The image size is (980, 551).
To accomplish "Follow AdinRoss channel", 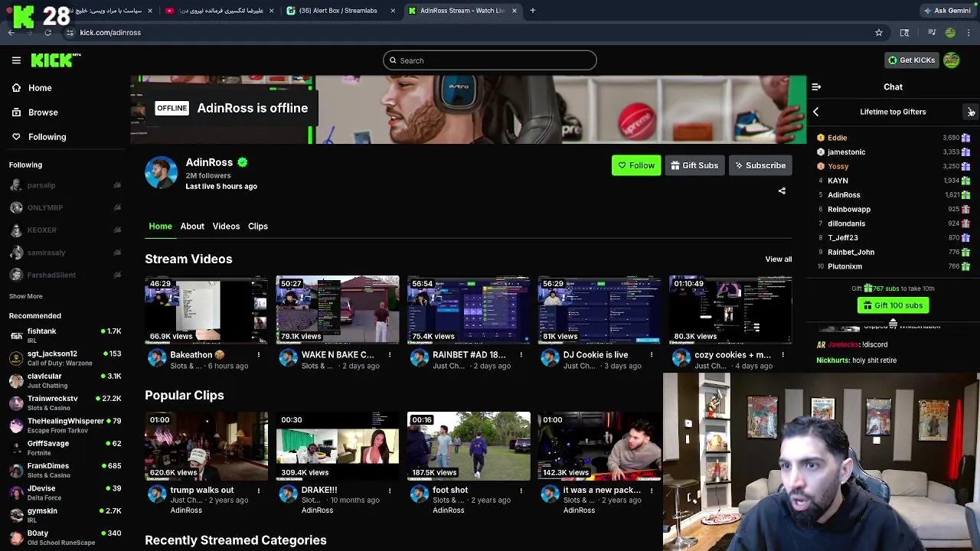I will click(x=636, y=165).
